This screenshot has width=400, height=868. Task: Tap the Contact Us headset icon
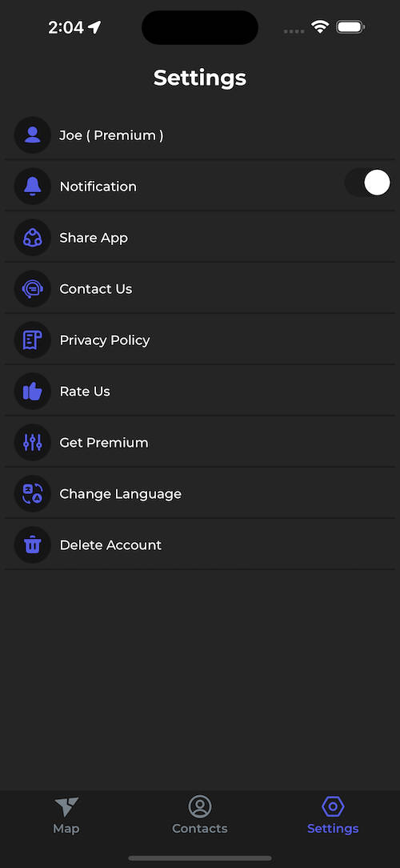33,289
